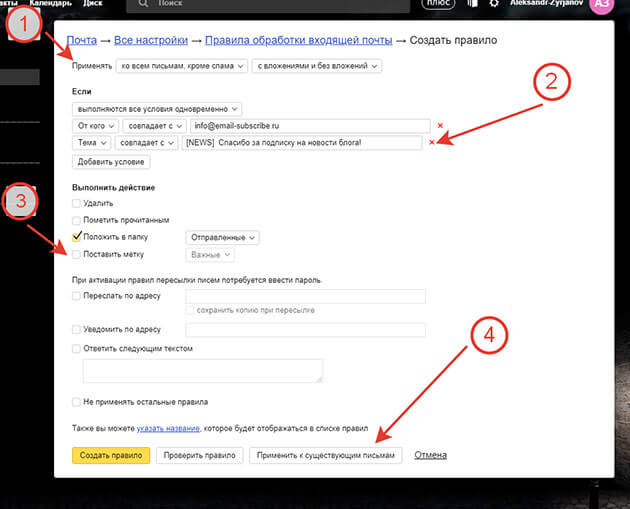Click the yellow 'Создать правило' button
This screenshot has height=509, width=630.
tap(111, 456)
